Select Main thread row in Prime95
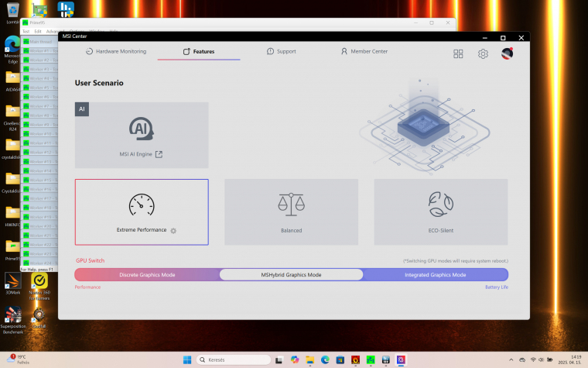The image size is (588, 368). point(40,42)
